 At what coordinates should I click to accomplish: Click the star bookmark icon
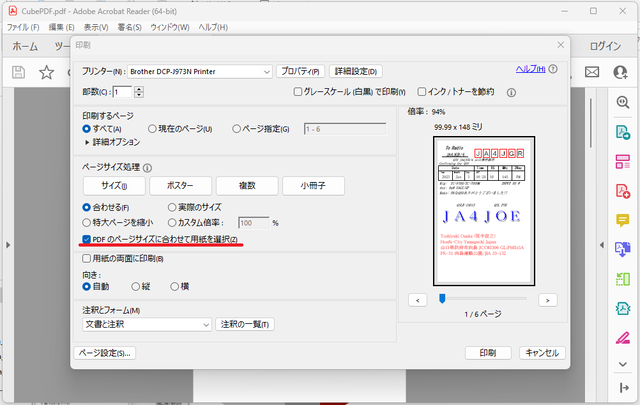coord(47,72)
